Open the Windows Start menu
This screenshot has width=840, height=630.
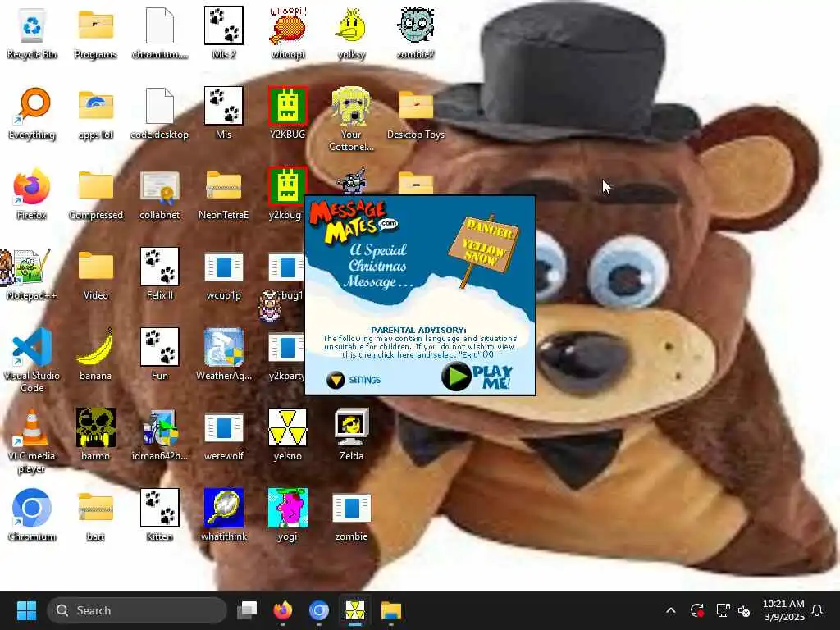pyautogui.click(x=26, y=610)
